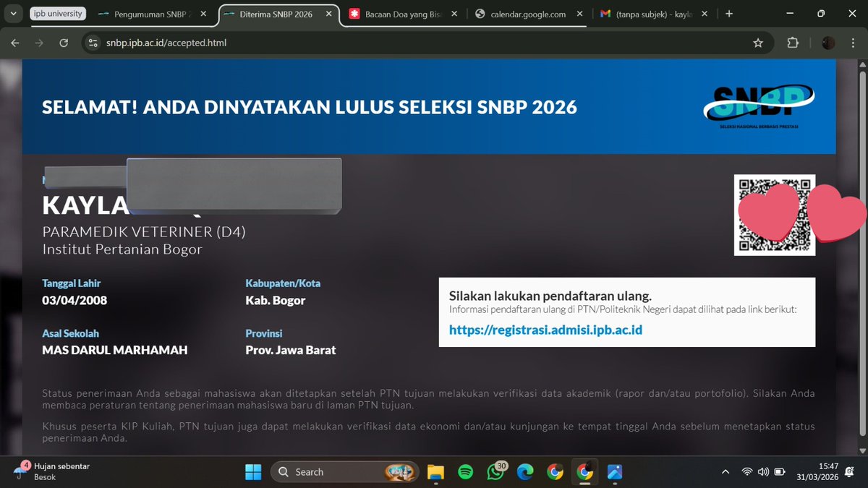Click the Prov. Jawa Barat value
Image resolution: width=868 pixels, height=488 pixels.
(x=291, y=350)
